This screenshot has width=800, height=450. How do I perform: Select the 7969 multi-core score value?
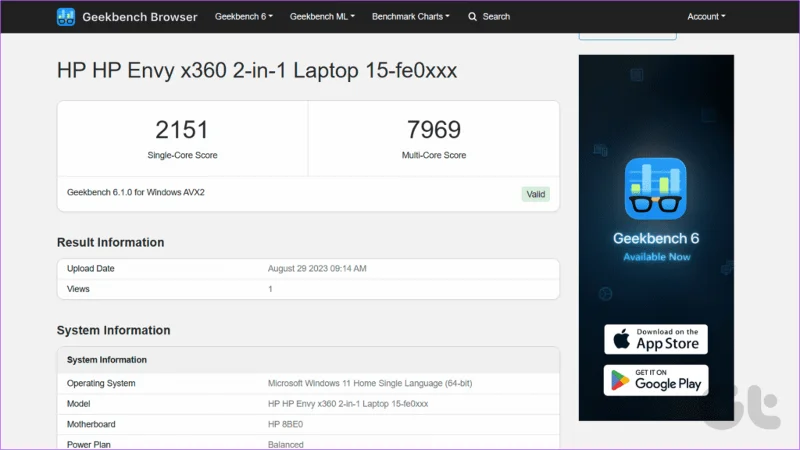click(x=434, y=130)
